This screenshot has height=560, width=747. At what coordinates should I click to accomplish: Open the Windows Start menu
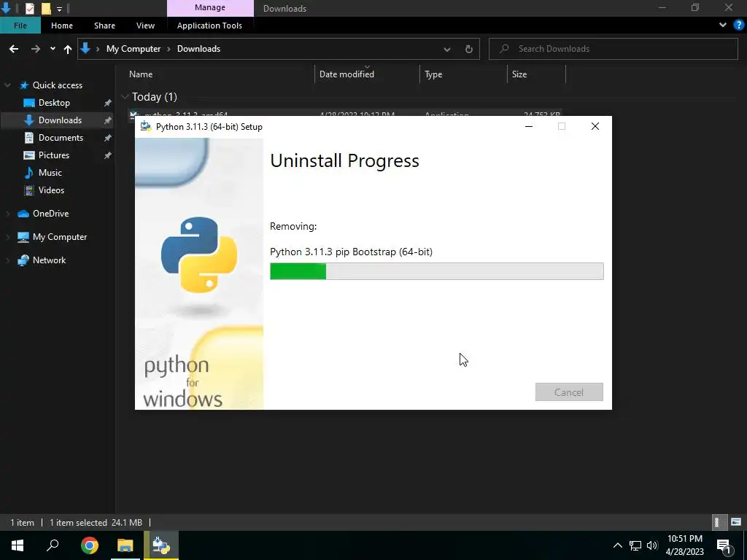(x=18, y=545)
